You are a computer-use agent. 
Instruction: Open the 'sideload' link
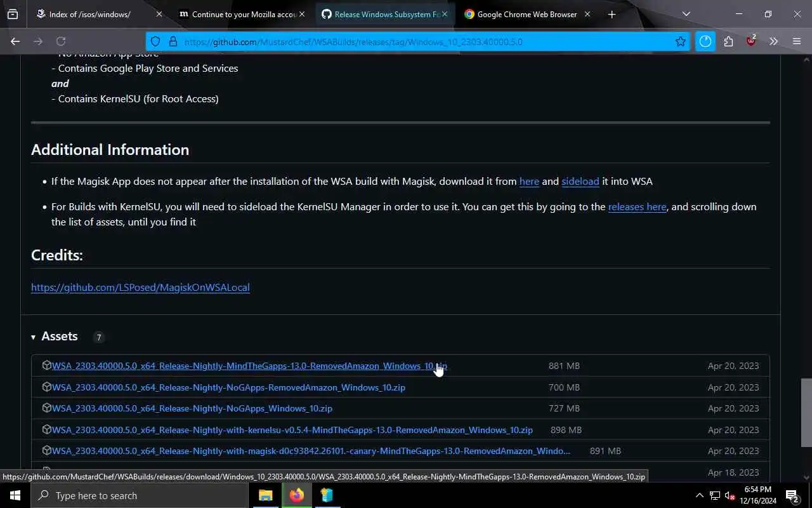(x=580, y=182)
